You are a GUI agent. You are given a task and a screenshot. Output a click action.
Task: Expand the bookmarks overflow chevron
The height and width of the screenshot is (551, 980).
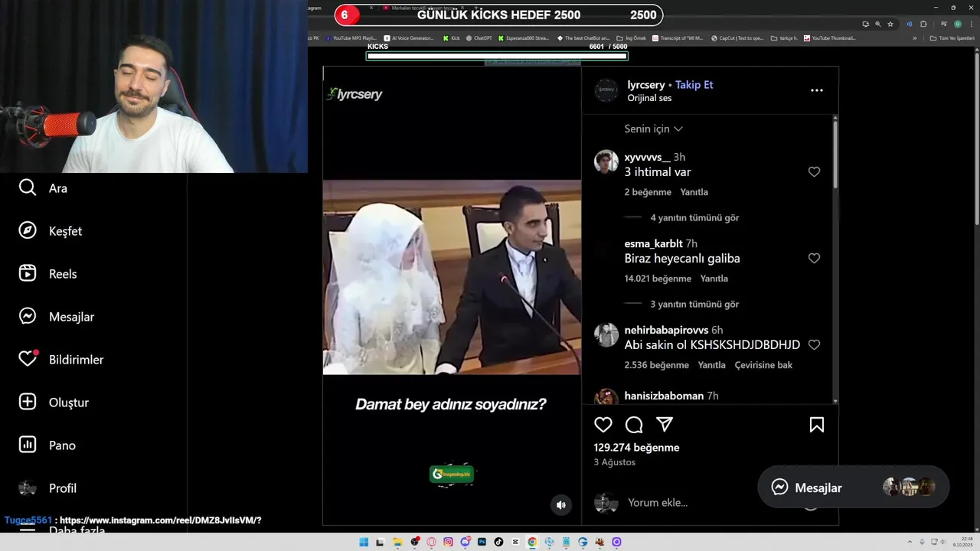click(x=914, y=37)
